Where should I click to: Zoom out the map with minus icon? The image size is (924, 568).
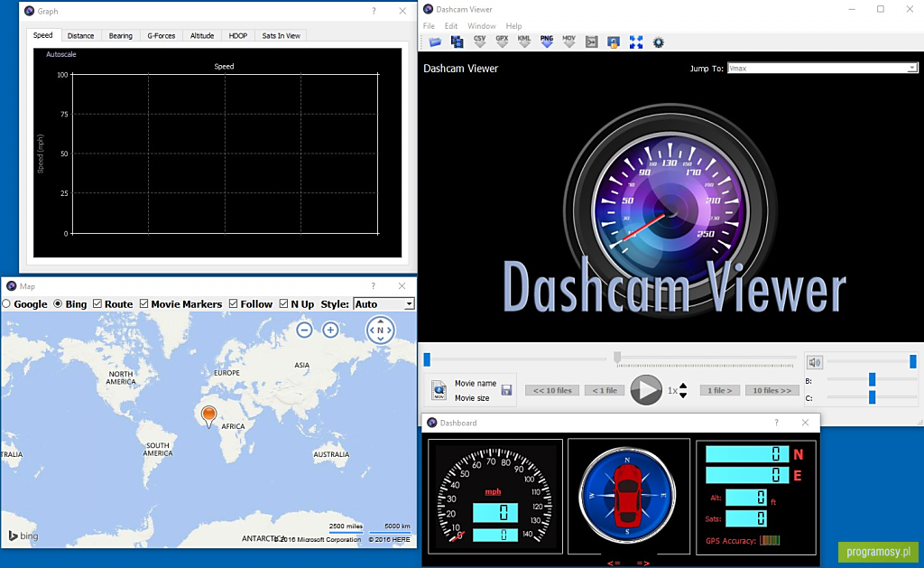(304, 330)
